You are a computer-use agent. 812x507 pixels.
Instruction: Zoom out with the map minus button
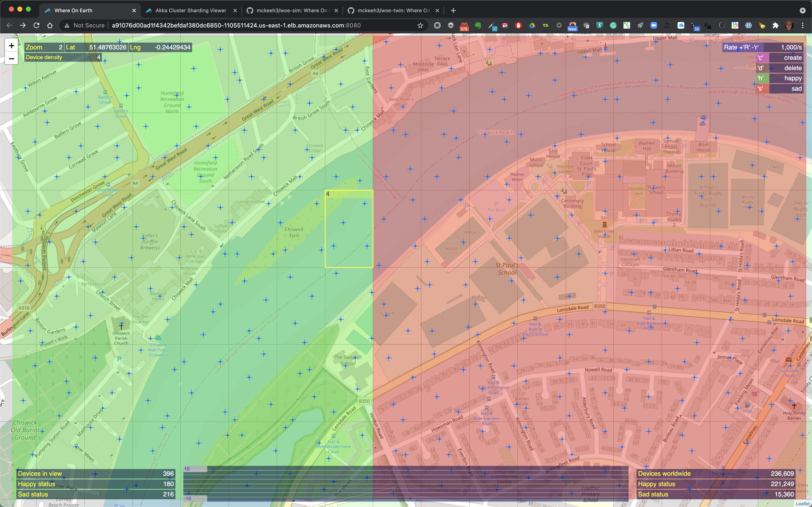coord(11,59)
